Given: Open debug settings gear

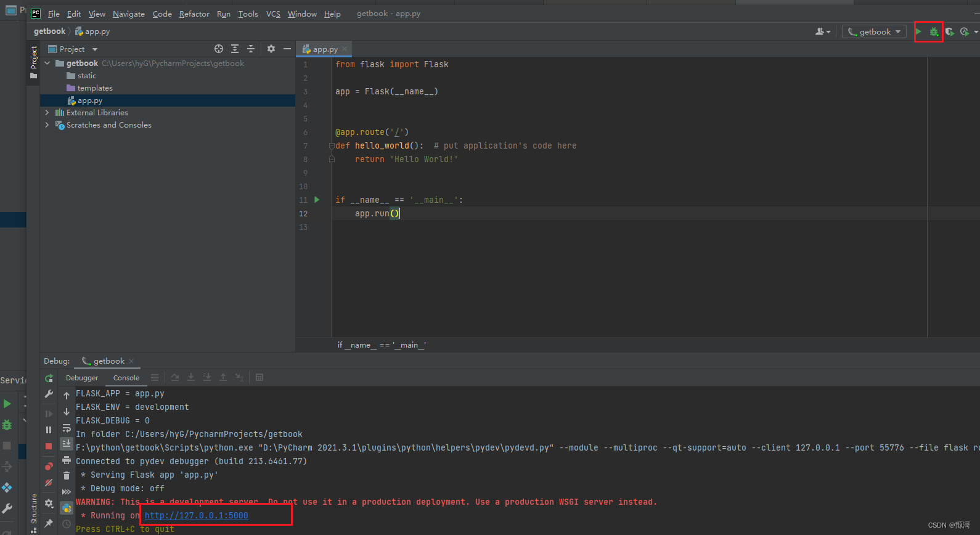Looking at the screenshot, I should pos(49,503).
